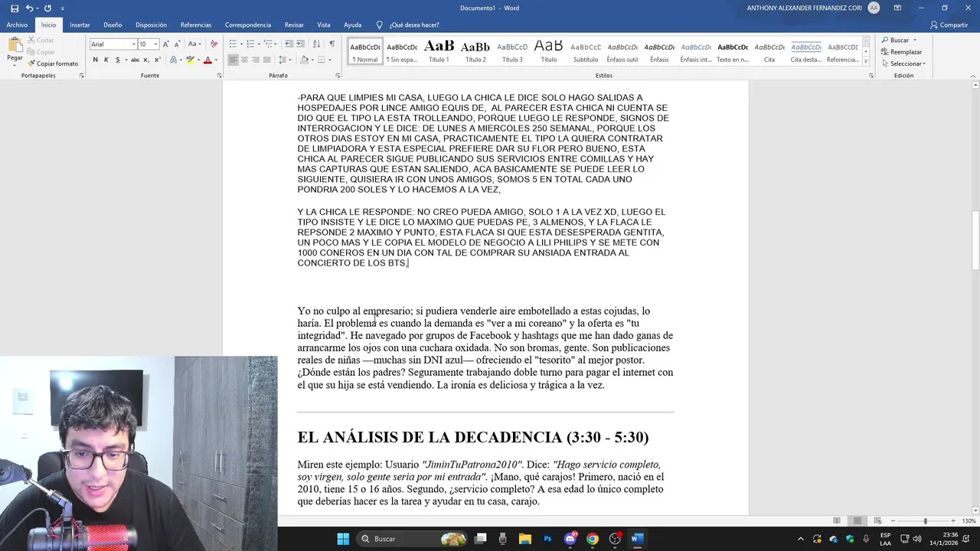Click the Buscar button in Edición

[896, 40]
